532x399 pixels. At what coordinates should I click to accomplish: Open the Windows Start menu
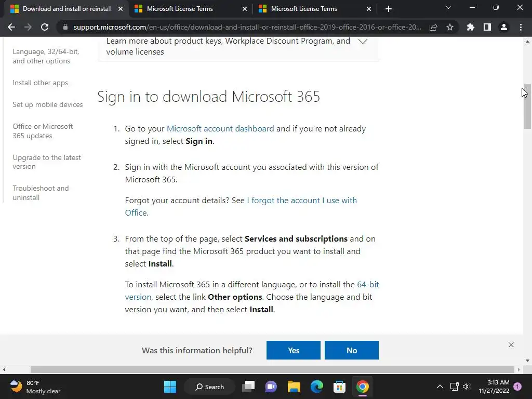(170, 387)
